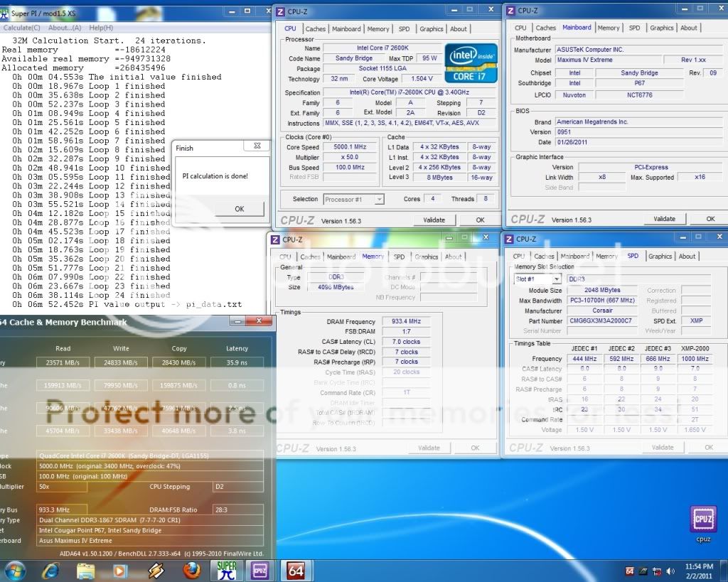Select Caches tab in the CPU-Z processor window
728x582 pixels.
click(315, 28)
